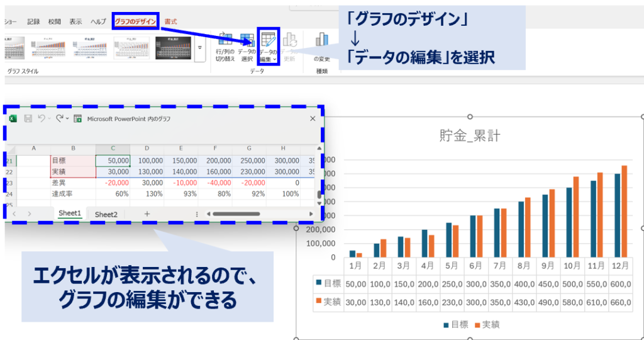The image size is (644, 340).
Task: Select cell with 250,000 in column G
Action: (x=249, y=161)
